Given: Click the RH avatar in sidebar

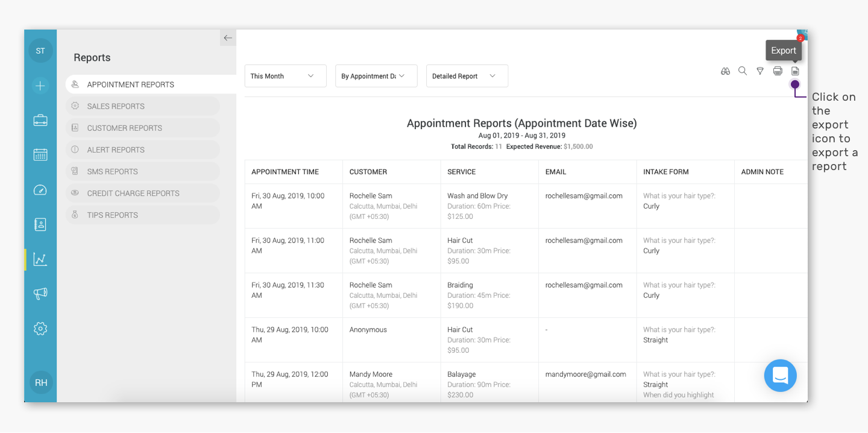Looking at the screenshot, I should 41,382.
